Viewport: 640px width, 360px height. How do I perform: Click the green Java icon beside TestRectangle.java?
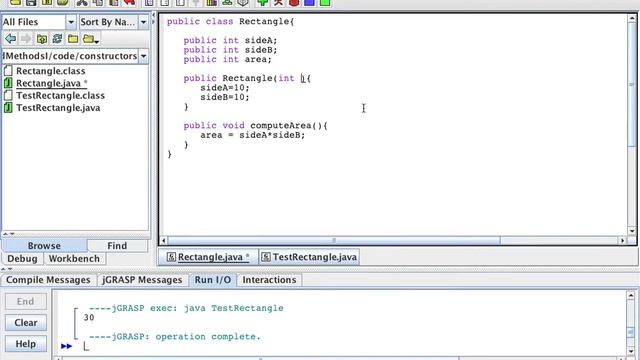[8, 107]
